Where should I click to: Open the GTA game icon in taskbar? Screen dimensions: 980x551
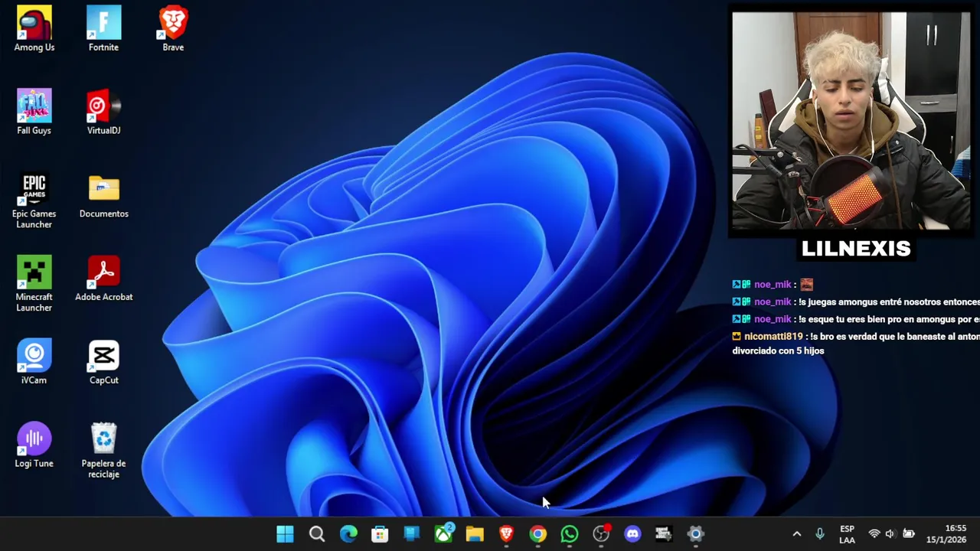point(664,534)
